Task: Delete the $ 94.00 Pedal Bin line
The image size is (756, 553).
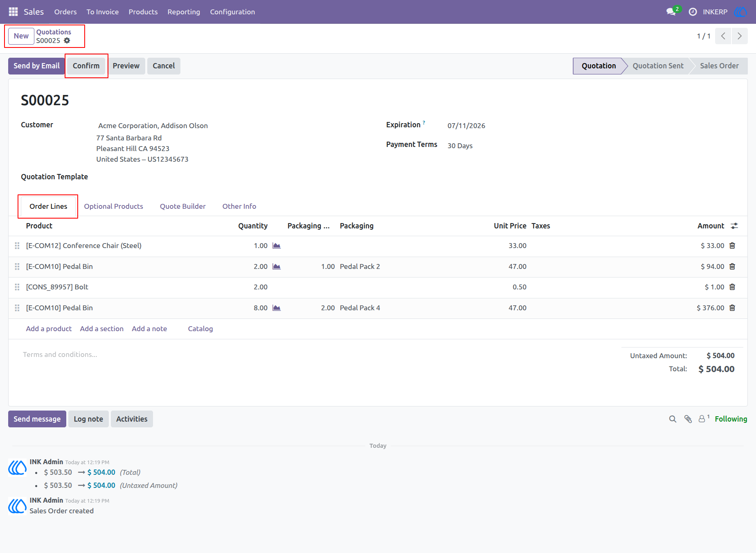Action: (x=732, y=266)
